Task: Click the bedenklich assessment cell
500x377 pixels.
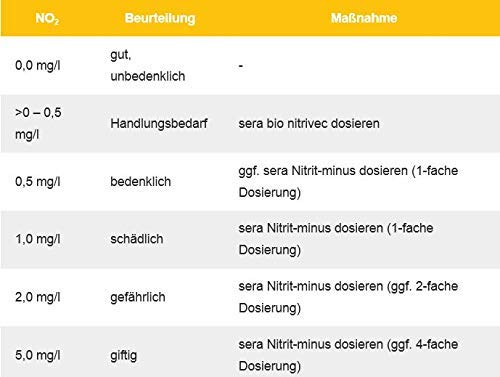Action: point(141,182)
